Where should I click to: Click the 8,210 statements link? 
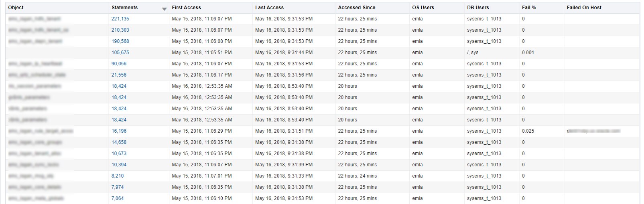(118, 176)
